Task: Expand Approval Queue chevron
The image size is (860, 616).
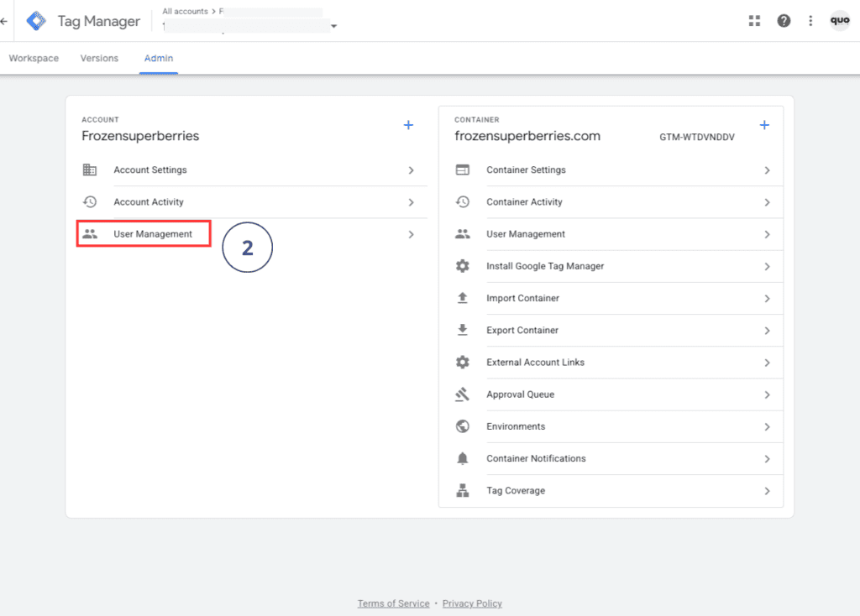Action: [x=767, y=394]
